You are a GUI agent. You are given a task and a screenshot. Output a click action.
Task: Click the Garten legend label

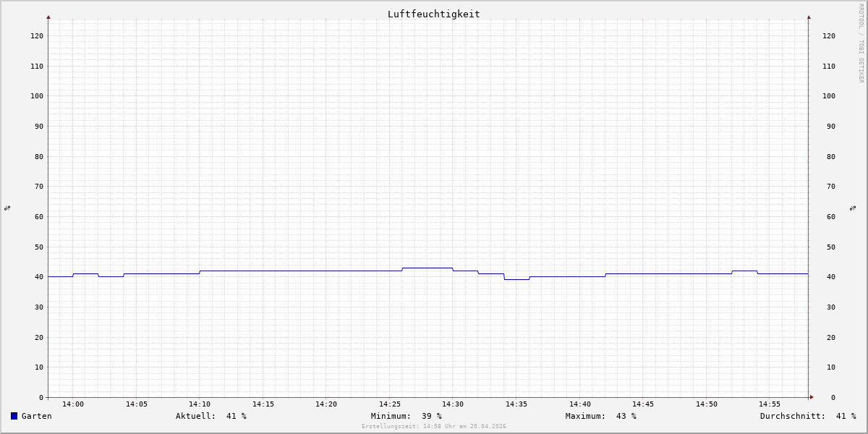tap(36, 416)
